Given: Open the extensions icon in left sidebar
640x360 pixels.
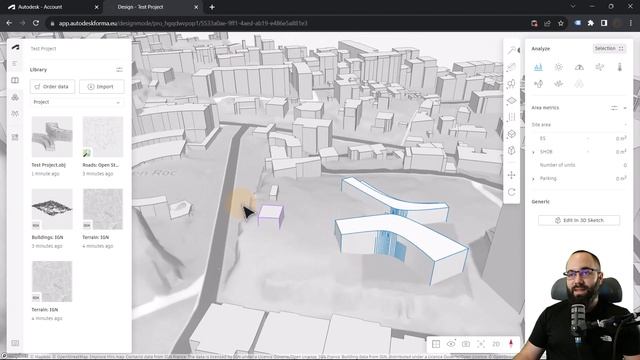Looking at the screenshot, I should pos(15,137).
